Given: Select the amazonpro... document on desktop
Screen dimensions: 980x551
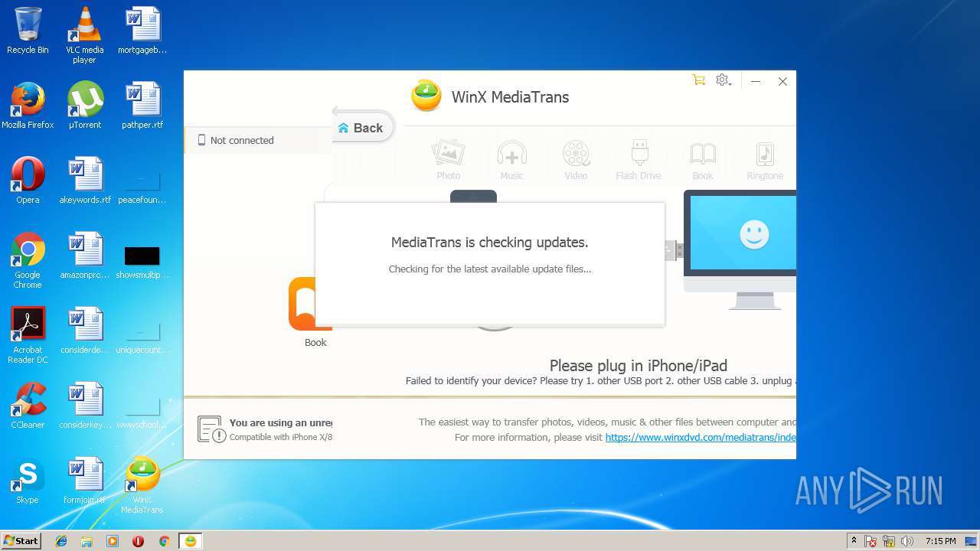Looking at the screenshot, I should coord(85,256).
